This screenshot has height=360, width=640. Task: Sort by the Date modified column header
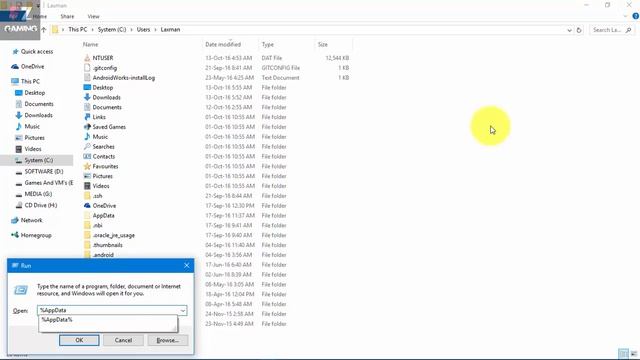point(223,44)
